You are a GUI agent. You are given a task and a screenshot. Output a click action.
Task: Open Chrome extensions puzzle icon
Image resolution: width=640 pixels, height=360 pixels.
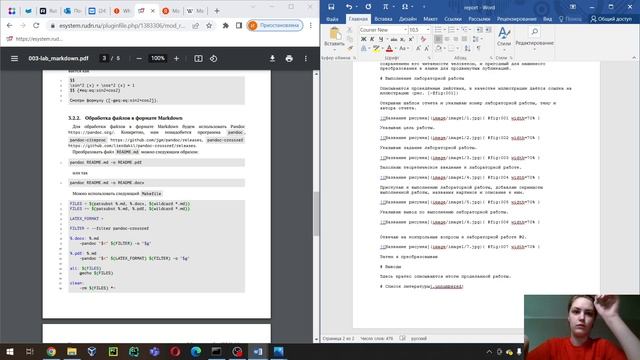coord(225,25)
